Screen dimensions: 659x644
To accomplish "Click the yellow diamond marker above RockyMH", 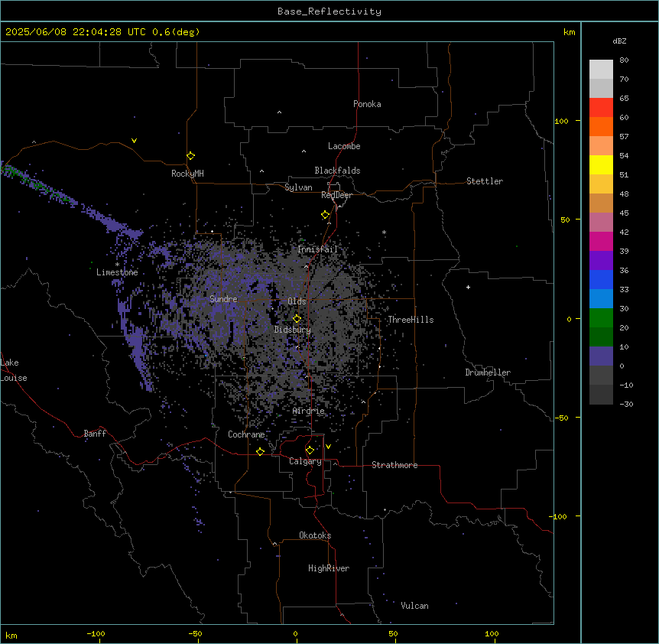I will 190,156.
